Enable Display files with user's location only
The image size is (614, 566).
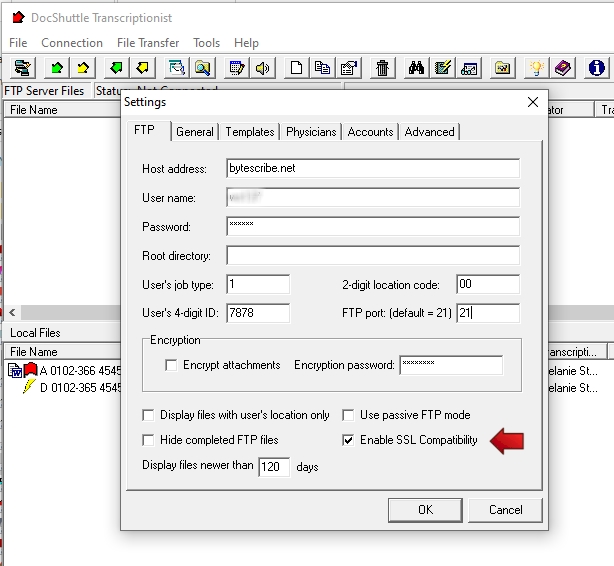point(148,415)
